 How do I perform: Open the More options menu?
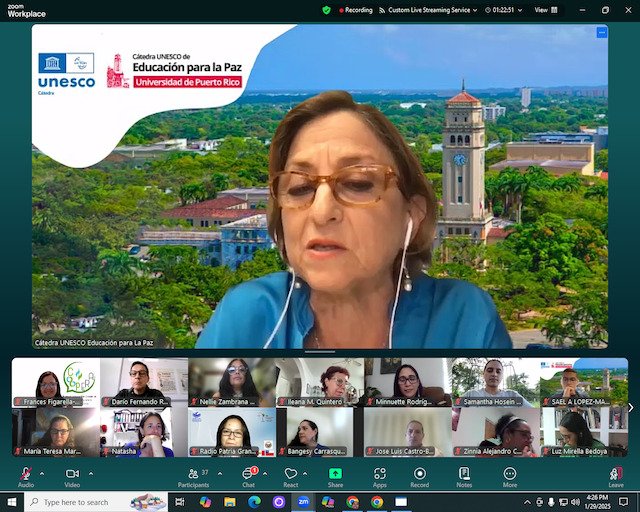tap(510, 476)
